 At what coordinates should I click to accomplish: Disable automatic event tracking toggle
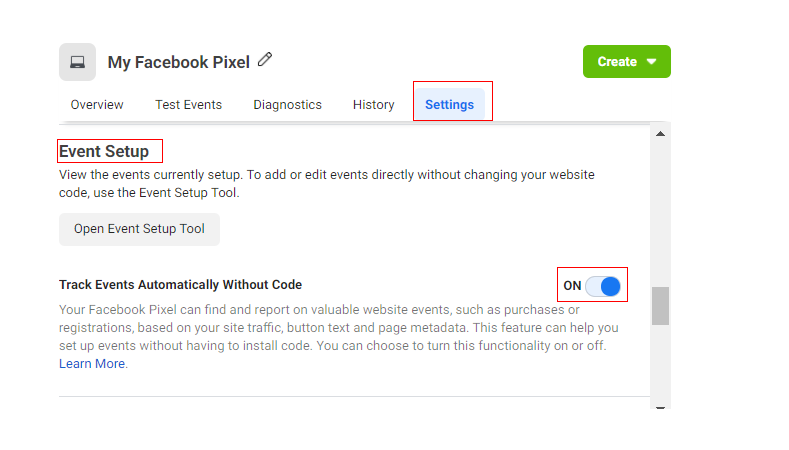pos(603,286)
